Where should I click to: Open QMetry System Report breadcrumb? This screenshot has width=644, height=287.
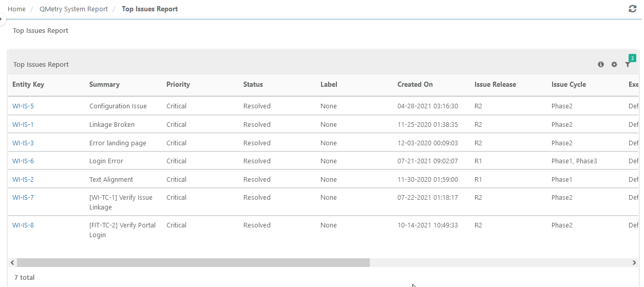click(x=73, y=9)
